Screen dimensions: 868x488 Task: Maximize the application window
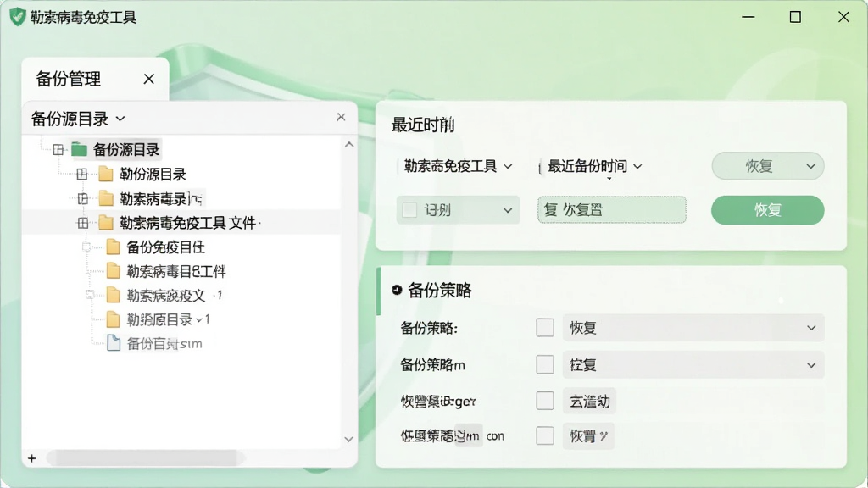click(795, 17)
